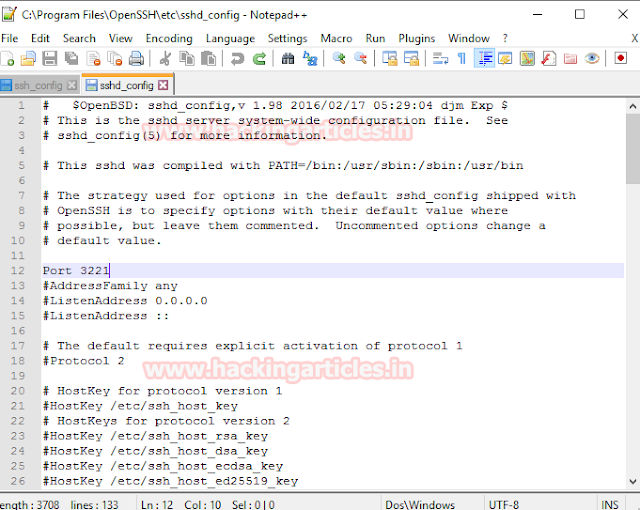This screenshot has height=510, width=640.
Task: Open the Macro menu
Action: click(x=336, y=38)
